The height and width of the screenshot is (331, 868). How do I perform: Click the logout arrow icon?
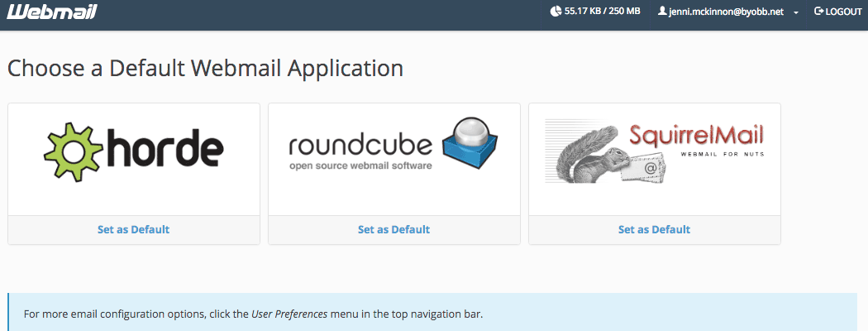coord(818,11)
